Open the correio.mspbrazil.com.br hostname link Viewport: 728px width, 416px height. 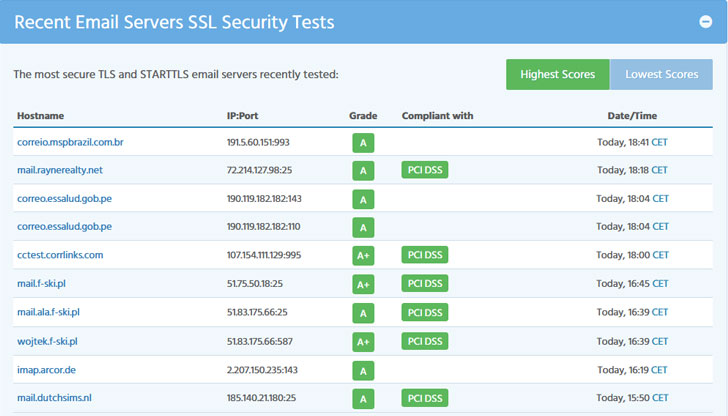tap(70, 142)
